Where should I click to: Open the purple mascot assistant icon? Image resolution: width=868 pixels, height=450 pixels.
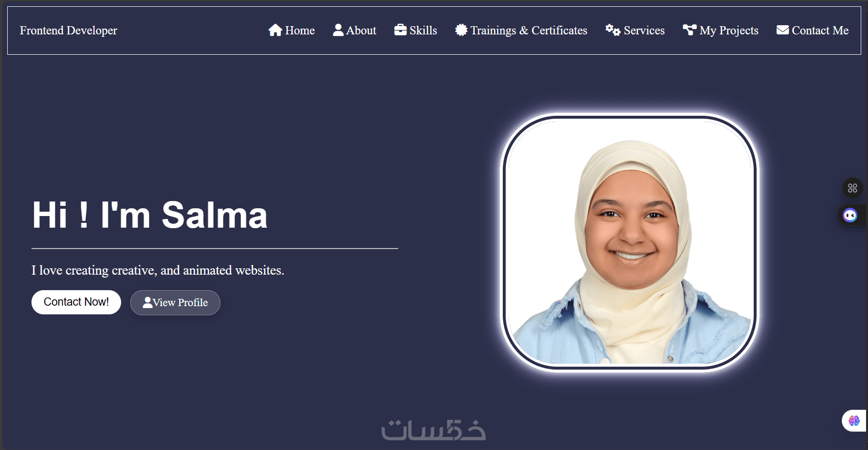[x=850, y=215]
